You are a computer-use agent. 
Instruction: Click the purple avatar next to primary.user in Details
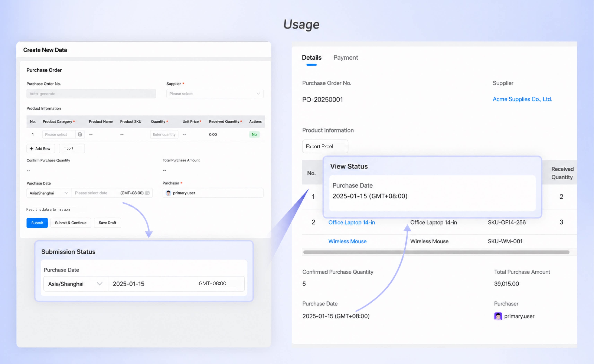click(498, 316)
